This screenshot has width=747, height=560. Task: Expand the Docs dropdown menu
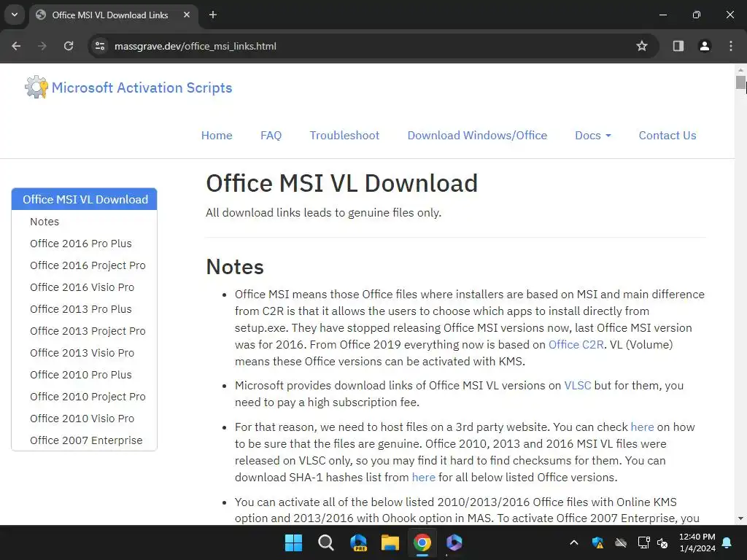[x=592, y=135]
